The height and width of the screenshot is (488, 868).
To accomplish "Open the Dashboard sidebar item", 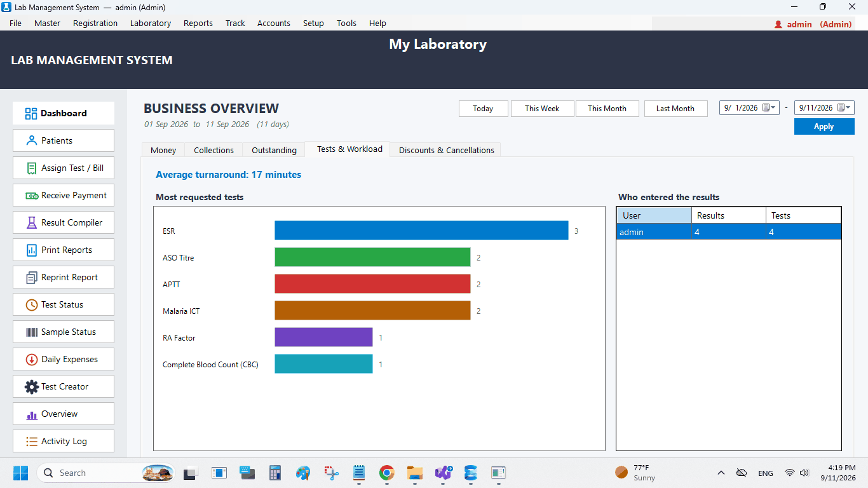I will [x=64, y=113].
